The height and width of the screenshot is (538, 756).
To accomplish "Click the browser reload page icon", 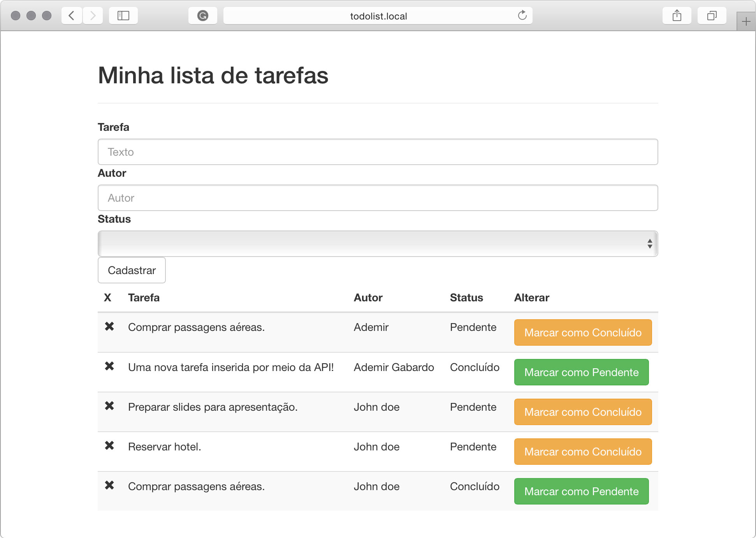I will click(x=522, y=16).
